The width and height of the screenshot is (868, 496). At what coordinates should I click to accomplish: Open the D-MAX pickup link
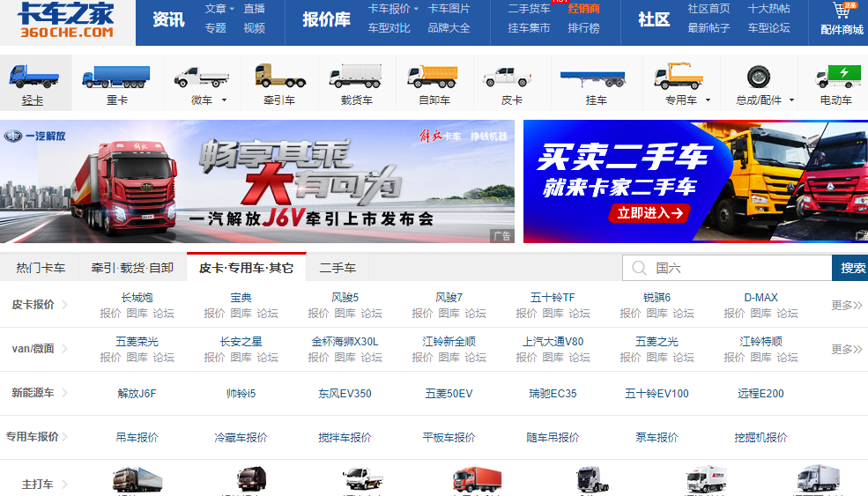point(760,298)
